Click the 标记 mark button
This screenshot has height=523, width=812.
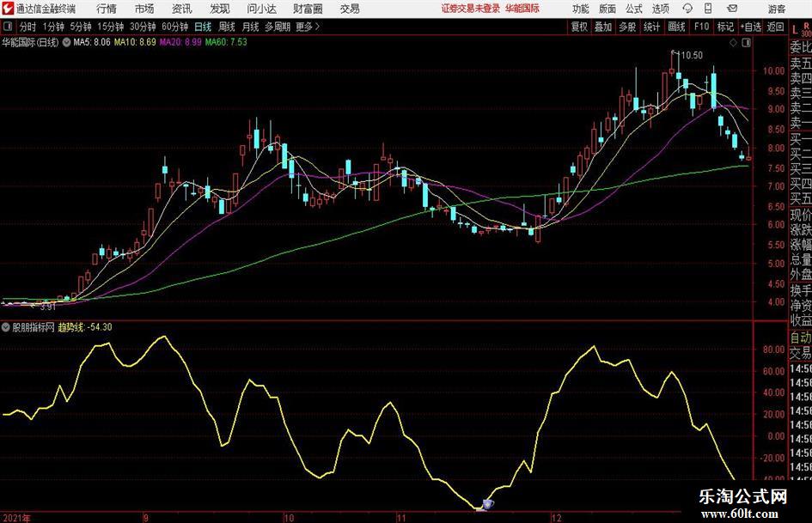725,27
